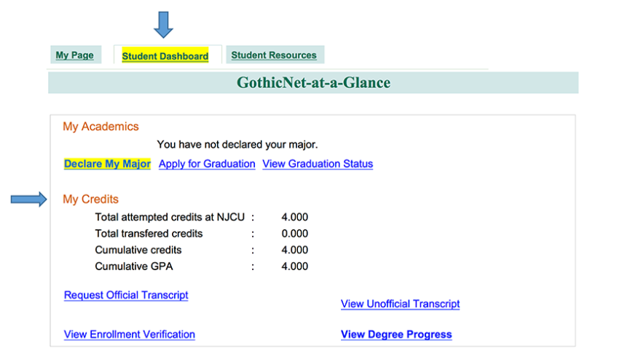Click the Cumulative GPA label
641x364 pixels.
(134, 266)
